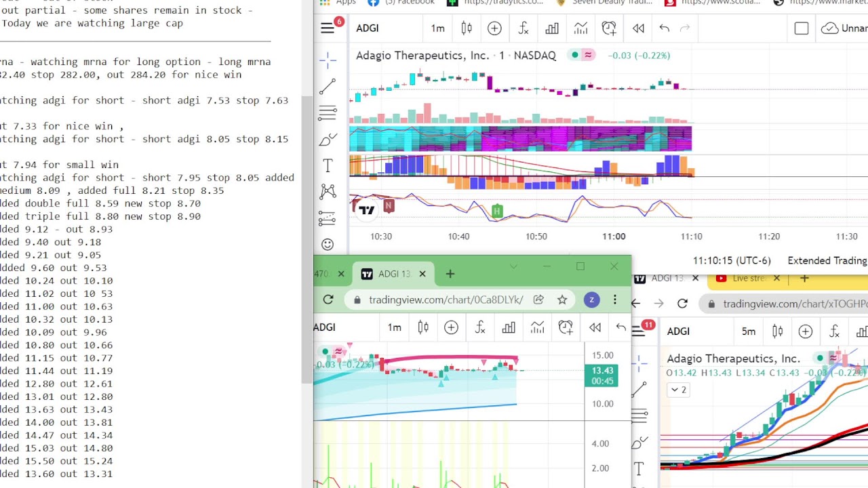Create alert in small chart window toolbar
The height and width of the screenshot is (488, 868).
pos(566,327)
